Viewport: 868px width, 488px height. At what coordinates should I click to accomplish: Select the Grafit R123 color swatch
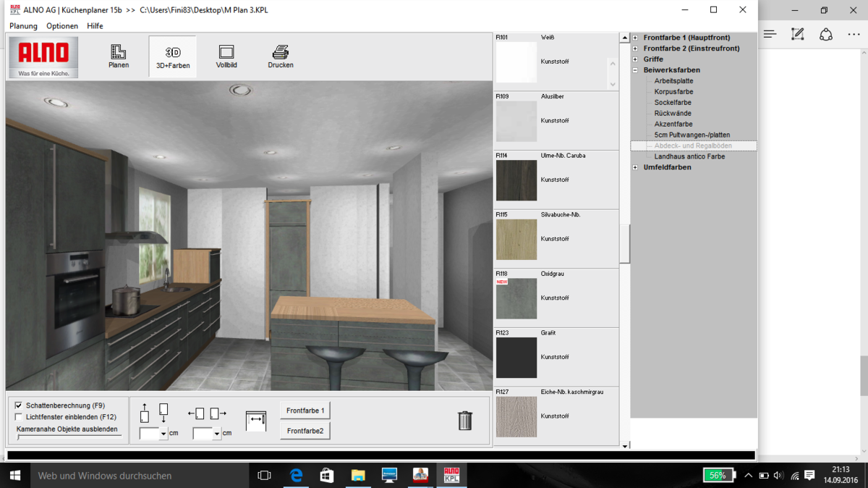pos(516,357)
